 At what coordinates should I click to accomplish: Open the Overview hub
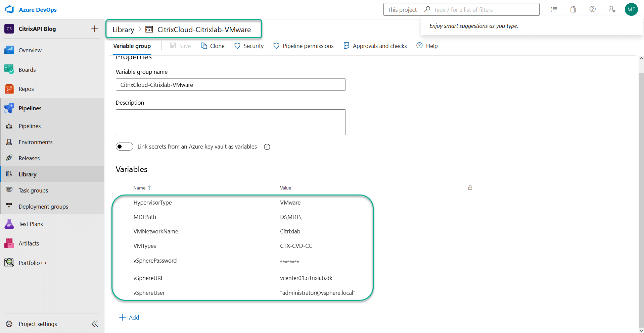[52, 50]
